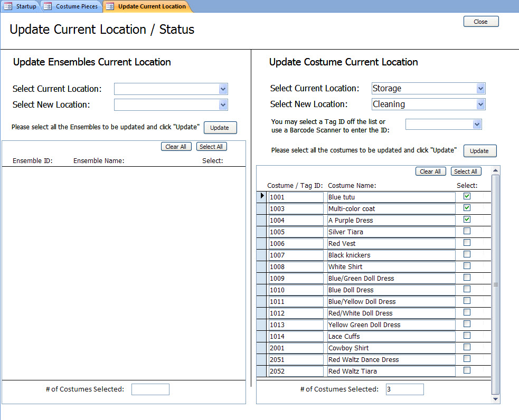Click the costume name Red Waltz Tiara
The height and width of the screenshot is (420, 519).
[x=391, y=371]
